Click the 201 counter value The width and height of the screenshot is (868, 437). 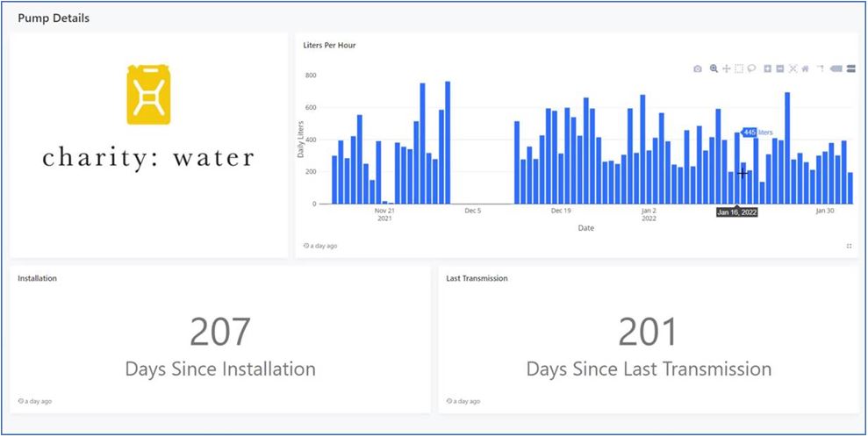(649, 332)
